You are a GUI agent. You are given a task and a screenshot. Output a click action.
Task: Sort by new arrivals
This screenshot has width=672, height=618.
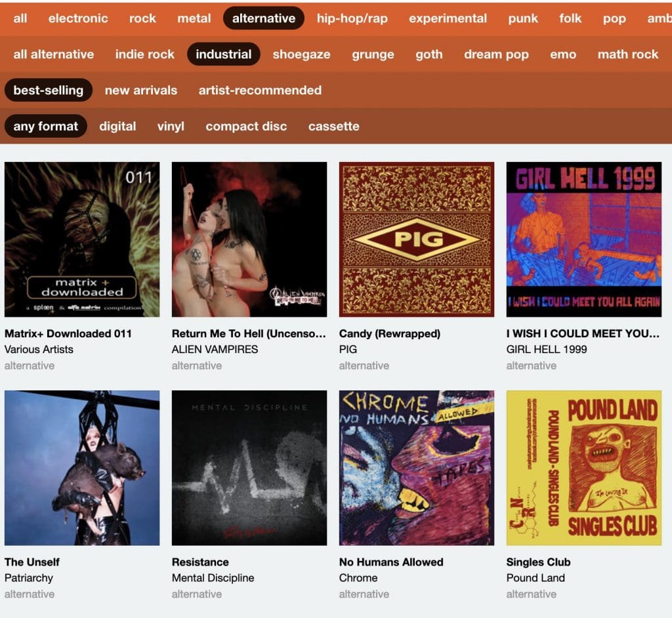click(x=141, y=91)
